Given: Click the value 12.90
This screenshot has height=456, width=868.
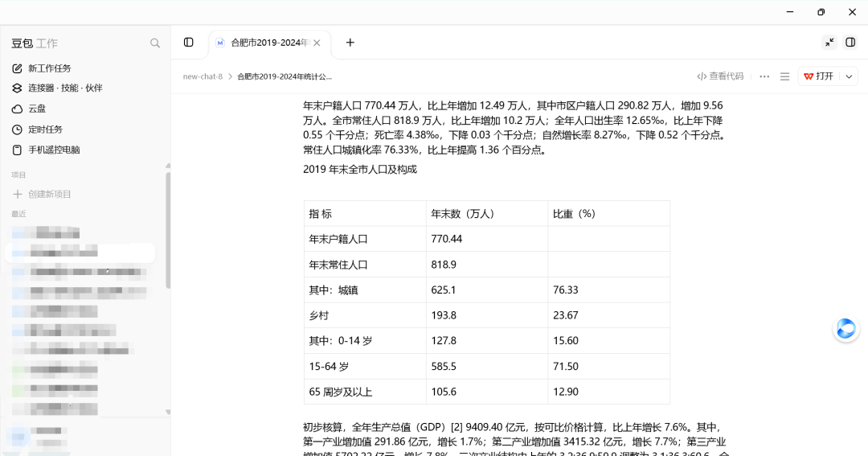Looking at the screenshot, I should [566, 392].
